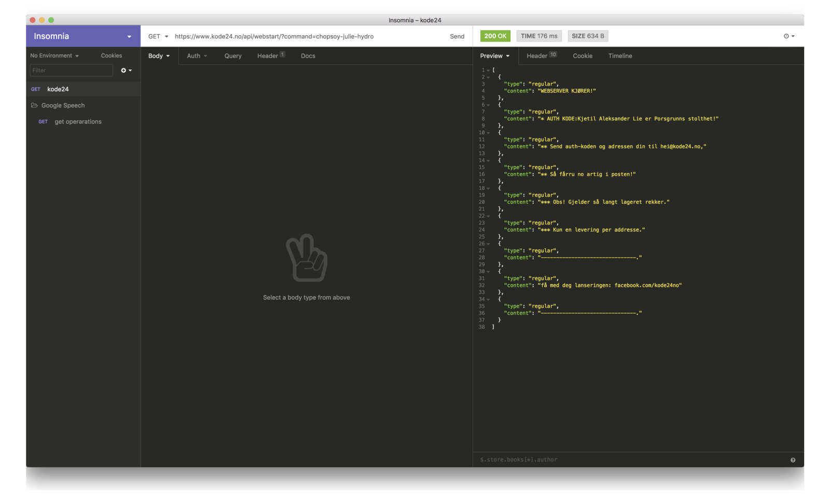Send the request with the Send button
Image resolution: width=830 pixels, height=504 pixels.
pos(457,36)
